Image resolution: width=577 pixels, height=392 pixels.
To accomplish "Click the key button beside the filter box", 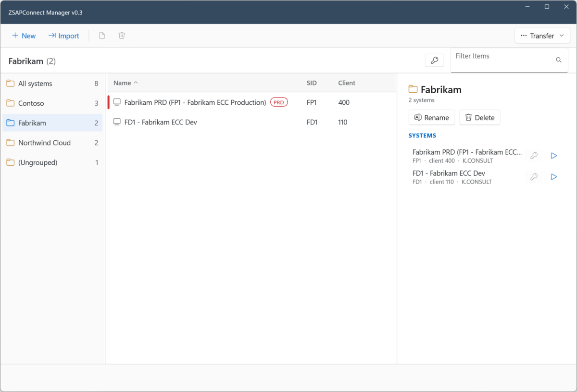I will pos(434,61).
